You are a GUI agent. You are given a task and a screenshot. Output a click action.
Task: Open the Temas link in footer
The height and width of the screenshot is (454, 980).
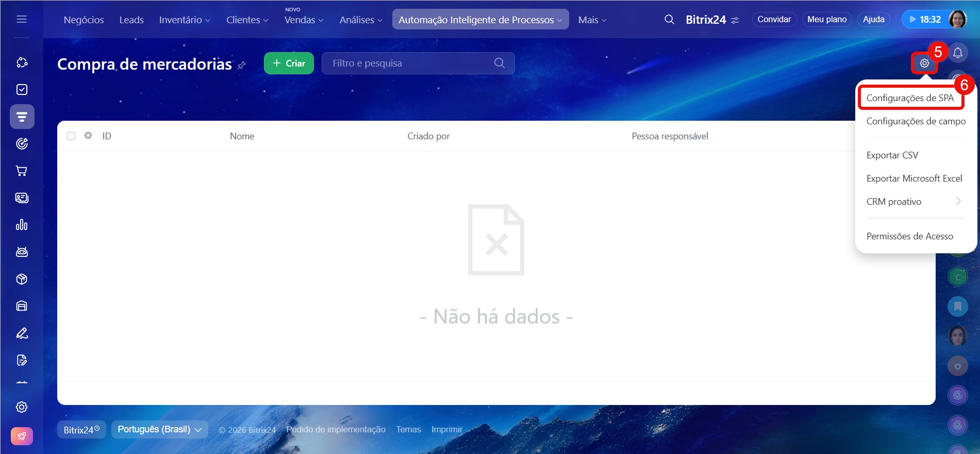click(408, 429)
